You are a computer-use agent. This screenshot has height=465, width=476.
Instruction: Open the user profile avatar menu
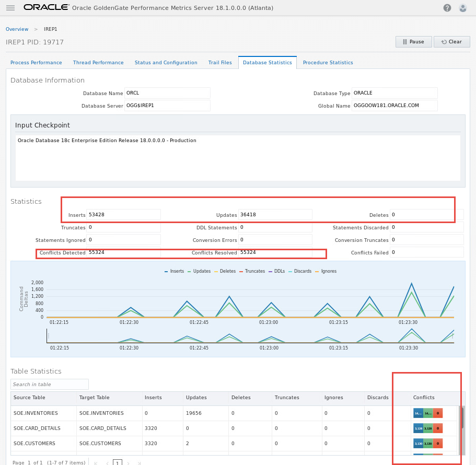point(462,8)
